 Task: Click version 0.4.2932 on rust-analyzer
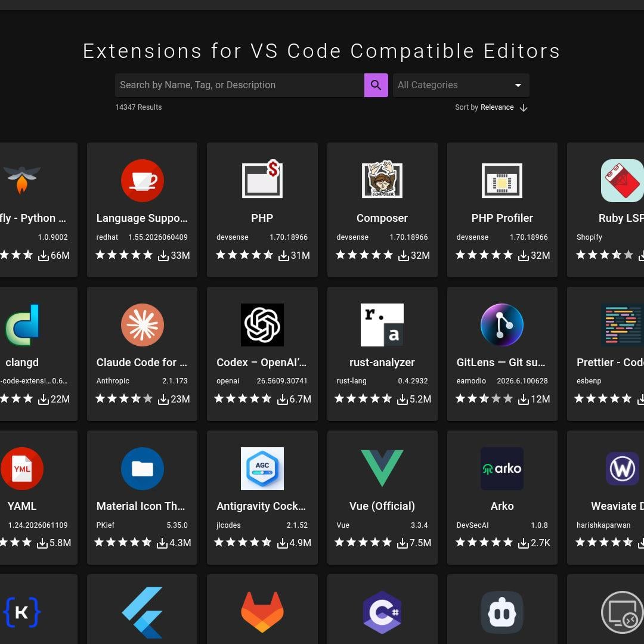pos(413,380)
